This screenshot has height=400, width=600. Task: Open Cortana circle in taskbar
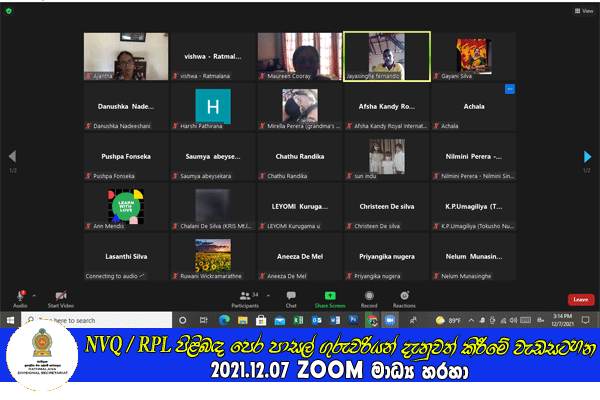[x=183, y=320]
